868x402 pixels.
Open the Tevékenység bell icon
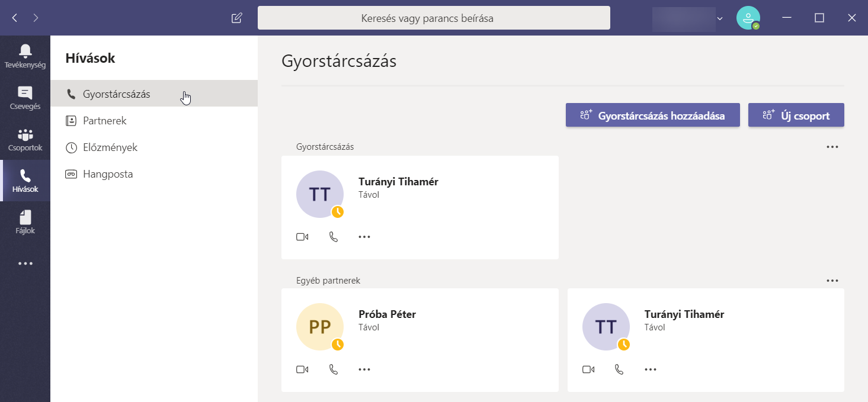coord(25,56)
